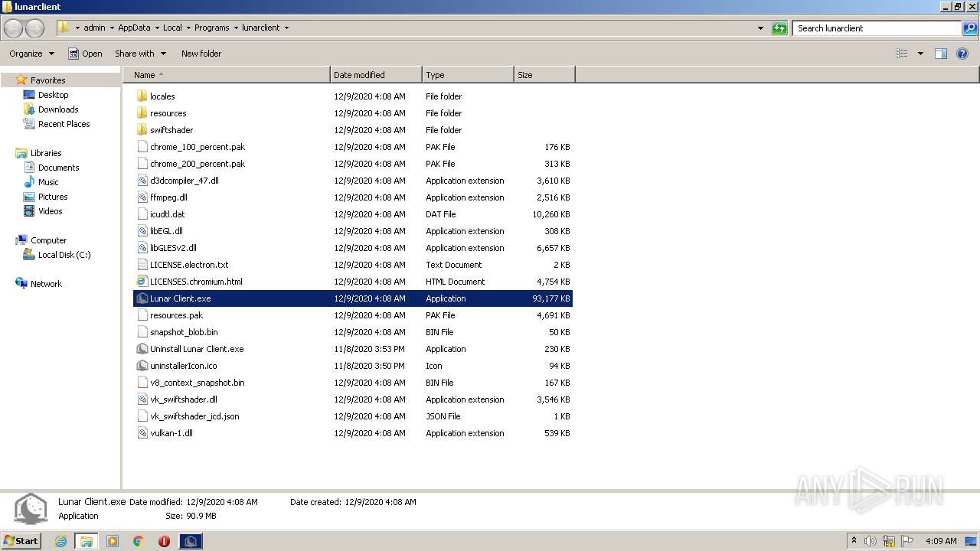
Task: Select the swiftshader folder icon
Action: (x=142, y=130)
